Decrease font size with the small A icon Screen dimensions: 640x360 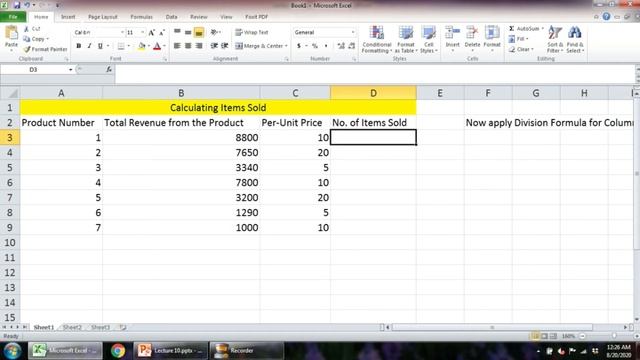(x=162, y=32)
